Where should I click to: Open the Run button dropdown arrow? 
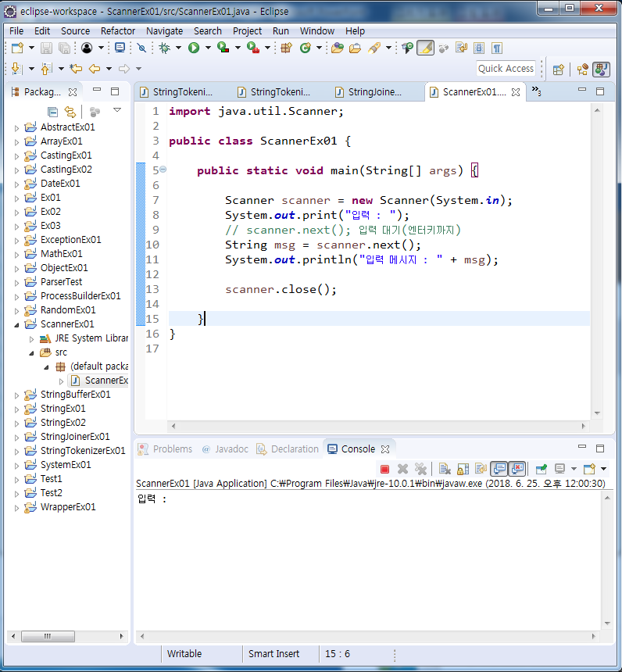point(208,48)
